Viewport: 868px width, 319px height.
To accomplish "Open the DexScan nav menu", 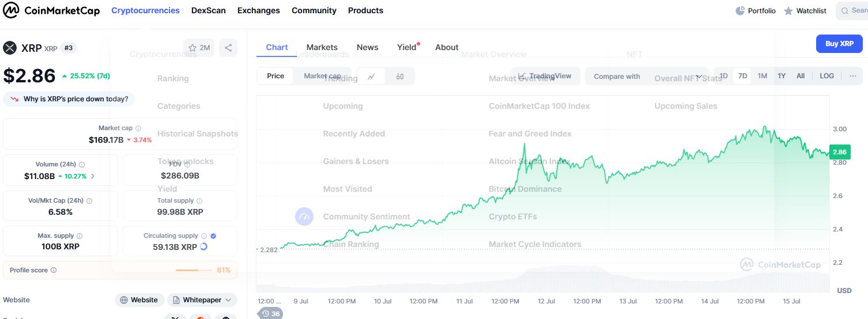I will pyautogui.click(x=209, y=10).
